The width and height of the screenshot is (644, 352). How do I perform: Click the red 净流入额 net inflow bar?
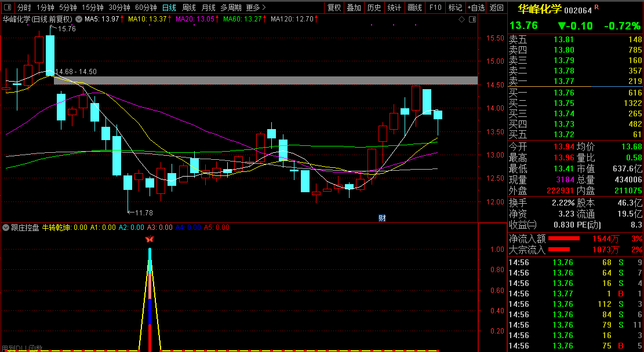(x=563, y=239)
